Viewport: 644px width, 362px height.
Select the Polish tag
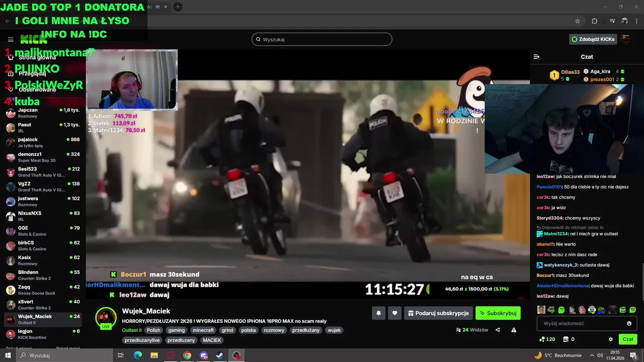[153, 330]
